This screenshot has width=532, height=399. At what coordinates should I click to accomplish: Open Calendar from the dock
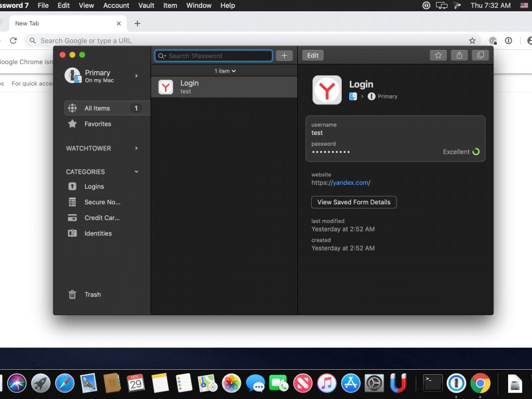pos(136,383)
